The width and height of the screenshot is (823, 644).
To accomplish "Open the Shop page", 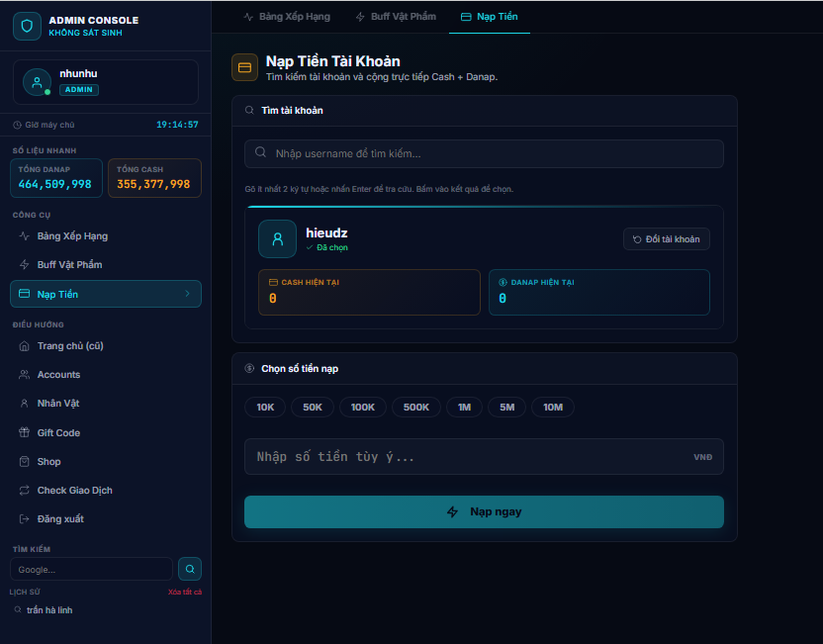I will click(106, 462).
